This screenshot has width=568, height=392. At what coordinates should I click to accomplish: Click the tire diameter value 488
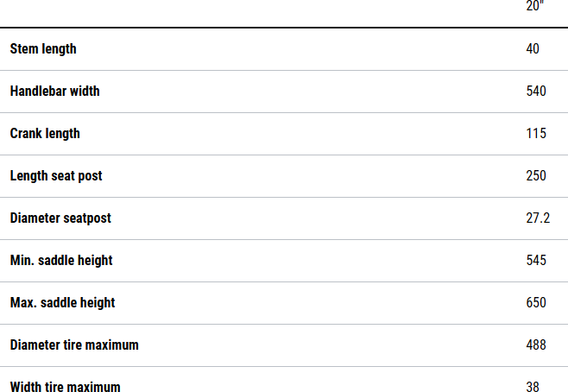point(536,345)
